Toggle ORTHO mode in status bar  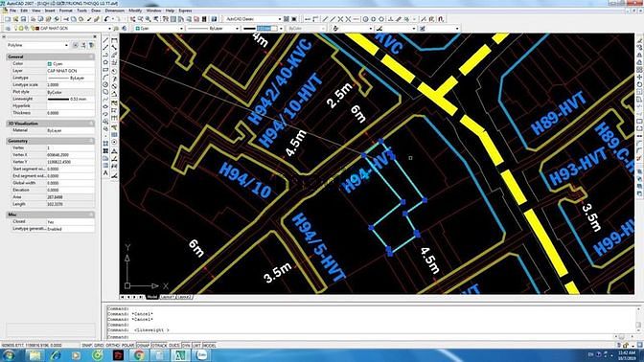113,346
